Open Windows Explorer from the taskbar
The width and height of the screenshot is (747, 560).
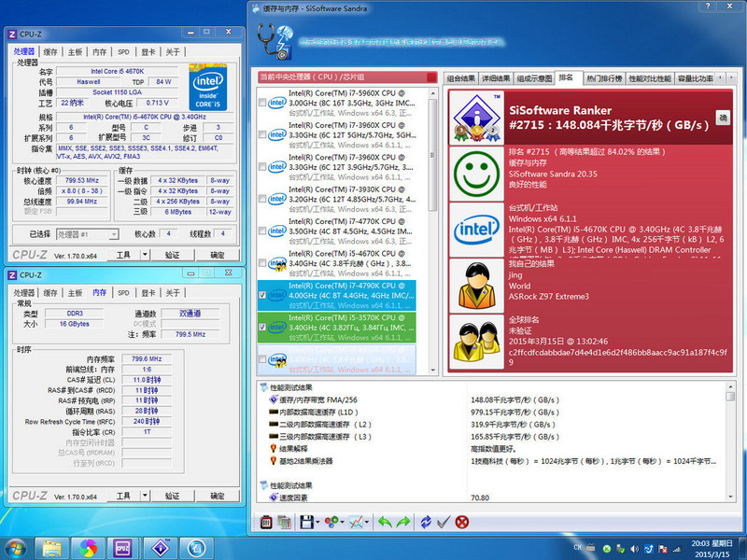coord(51,547)
